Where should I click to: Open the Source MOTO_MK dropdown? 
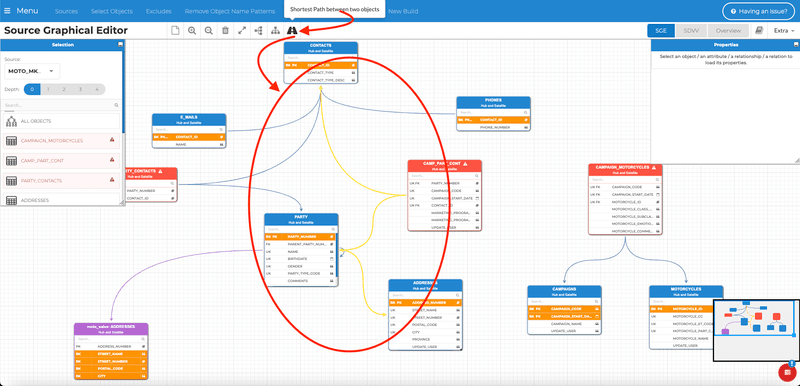(32, 71)
